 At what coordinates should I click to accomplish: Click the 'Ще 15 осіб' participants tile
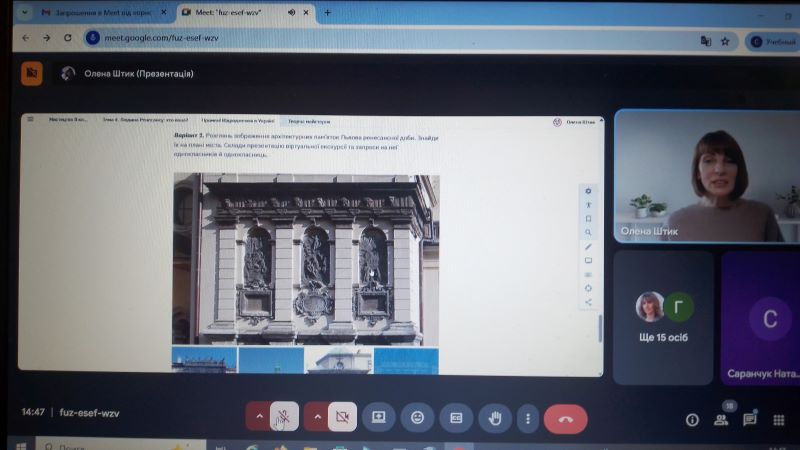pyautogui.click(x=663, y=316)
